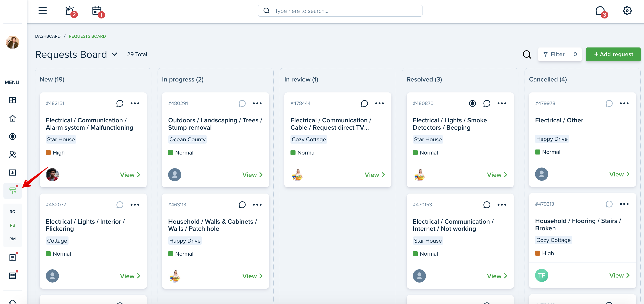
Task: Click TF assignee avatar on request #479313
Action: (x=541, y=275)
